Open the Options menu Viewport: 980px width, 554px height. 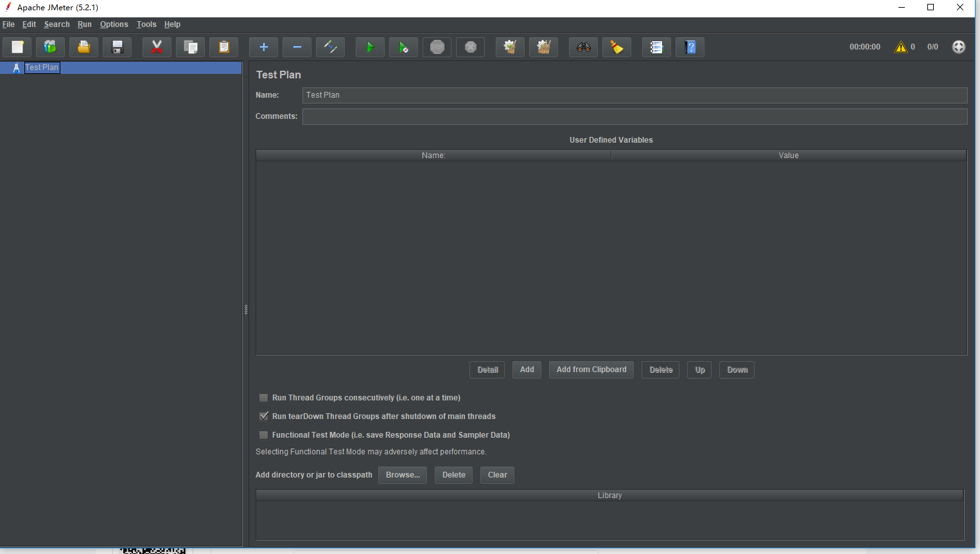click(x=114, y=24)
